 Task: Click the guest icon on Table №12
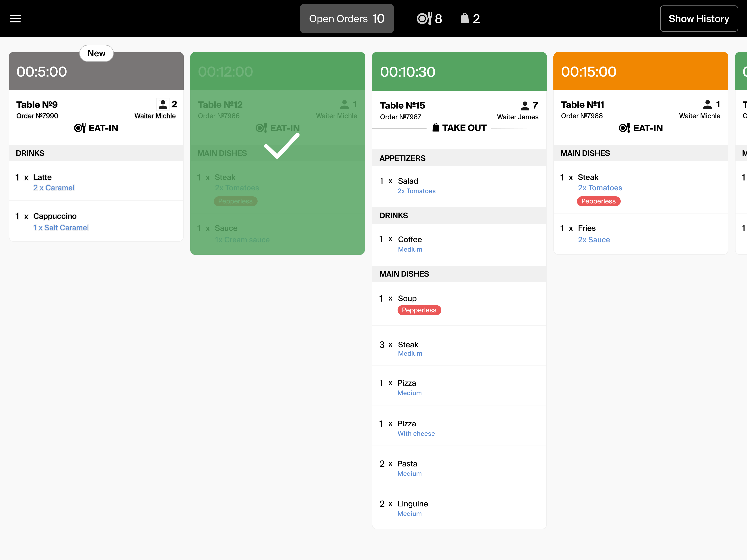click(345, 104)
